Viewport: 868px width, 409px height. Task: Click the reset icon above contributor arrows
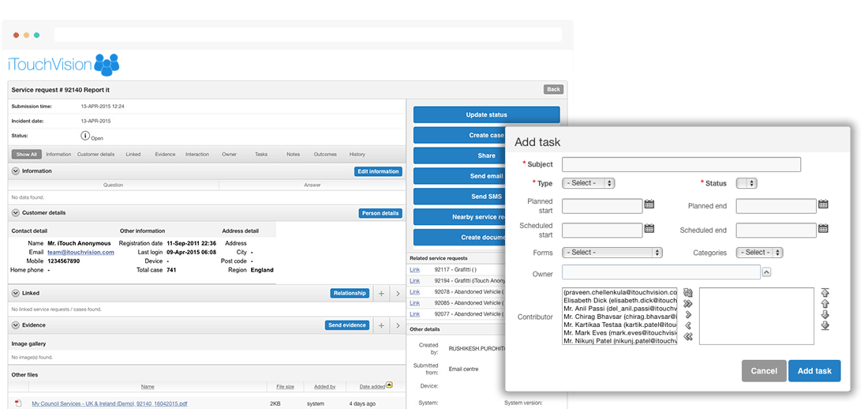tap(688, 293)
